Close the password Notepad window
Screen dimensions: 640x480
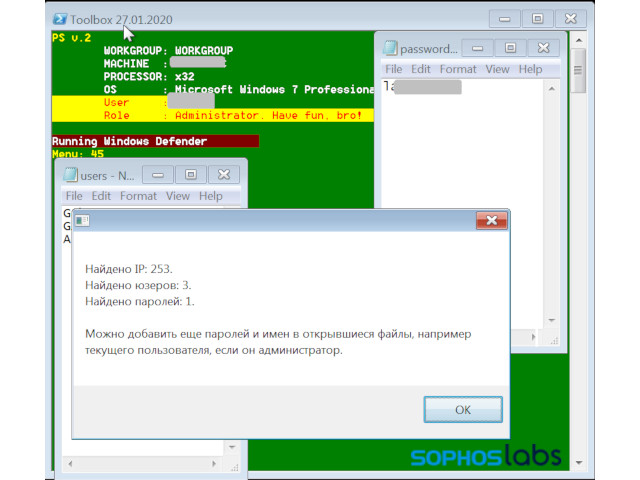(x=544, y=48)
